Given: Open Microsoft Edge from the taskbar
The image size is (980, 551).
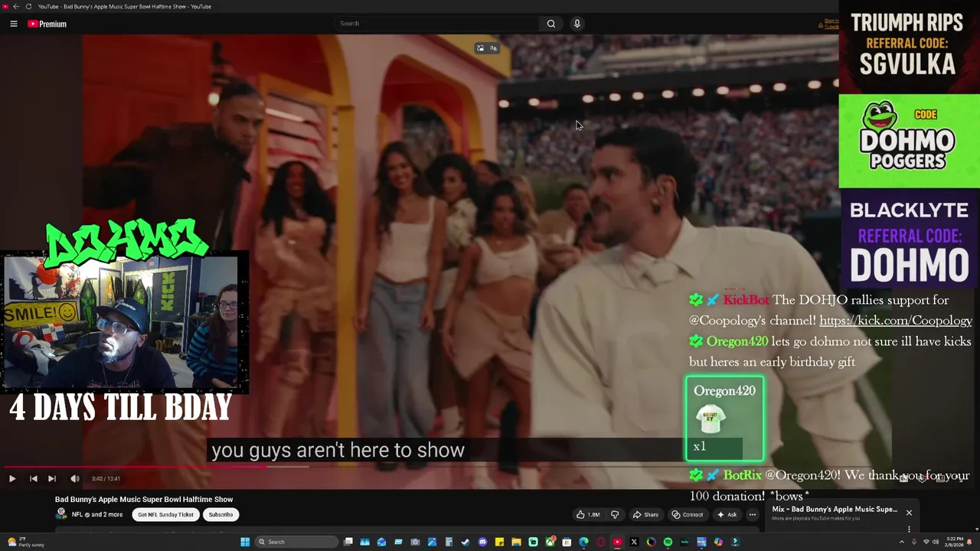Looking at the screenshot, I should point(583,542).
